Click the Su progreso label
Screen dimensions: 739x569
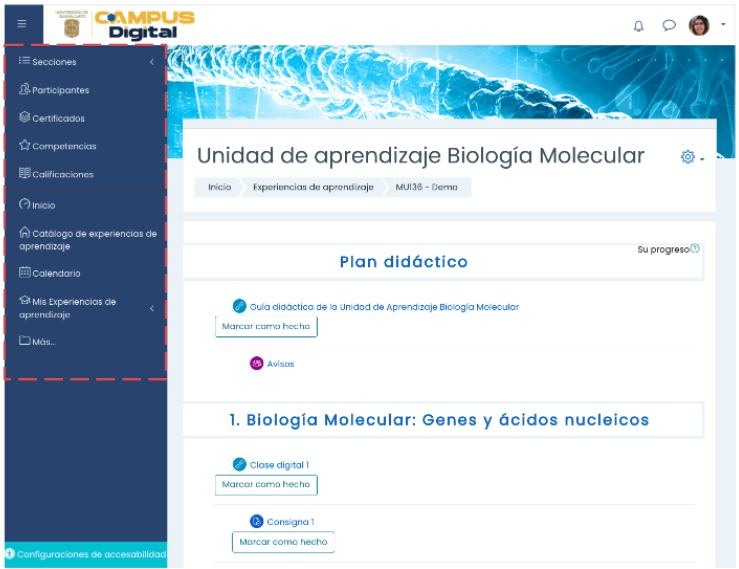coord(663,249)
